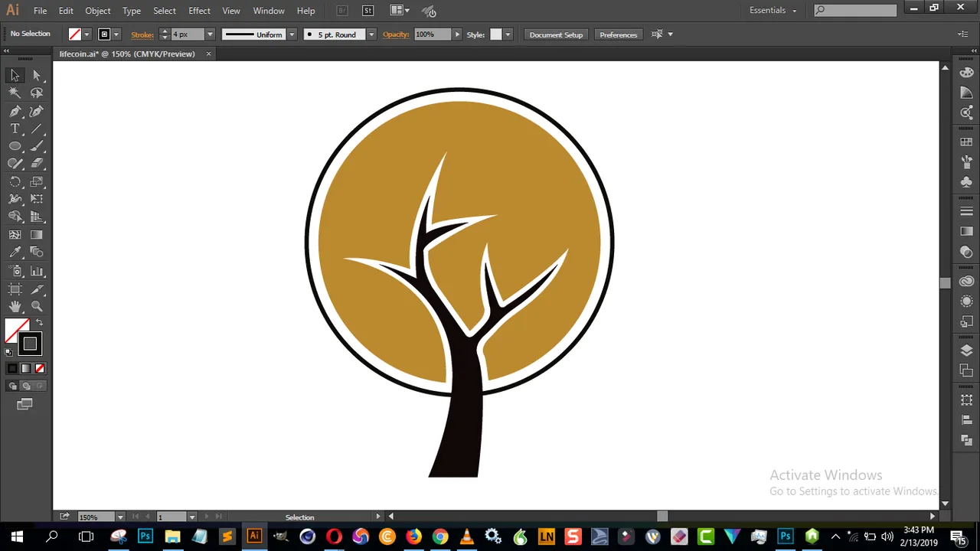Open the 5 pt. Round brush dropdown

(x=371, y=34)
